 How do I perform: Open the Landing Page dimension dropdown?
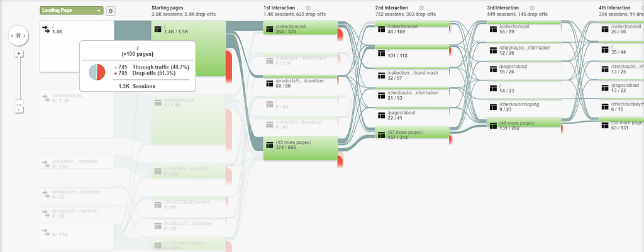point(72,11)
